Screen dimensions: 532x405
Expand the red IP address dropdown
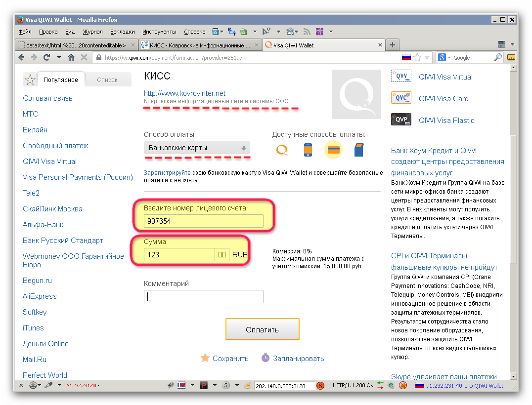point(99,386)
